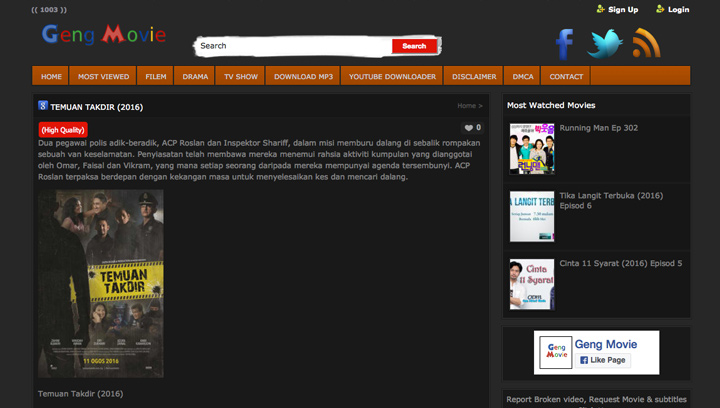Click the red Search button
Image resolution: width=720 pixels, height=408 pixels.
pyautogui.click(x=414, y=46)
